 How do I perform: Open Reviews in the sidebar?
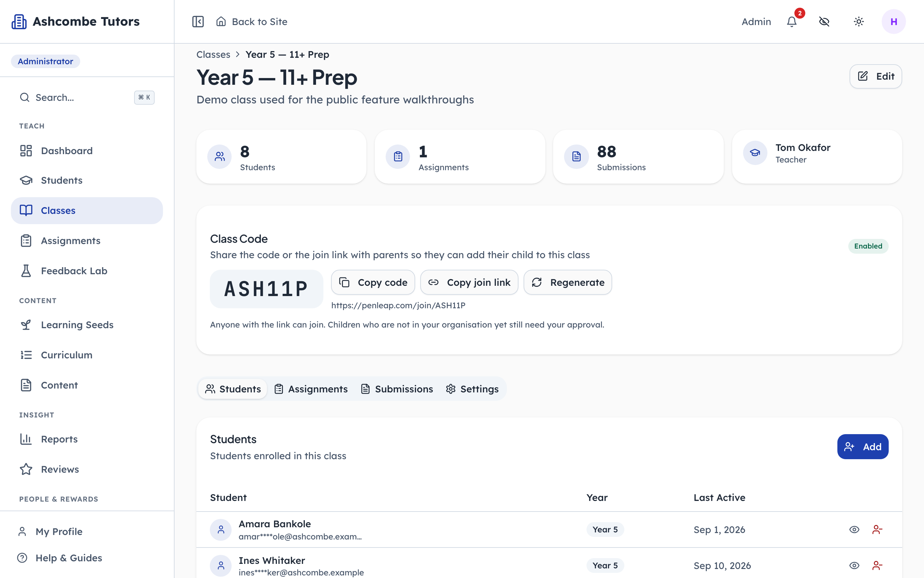[x=87, y=469]
